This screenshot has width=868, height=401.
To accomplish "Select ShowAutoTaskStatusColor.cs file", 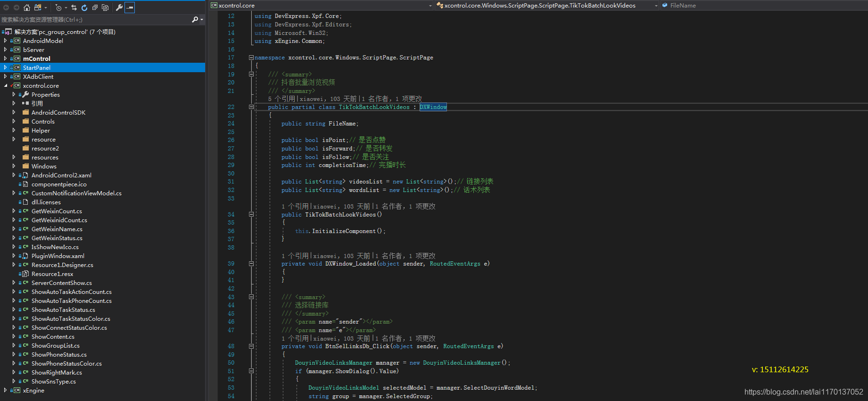I will (x=71, y=318).
